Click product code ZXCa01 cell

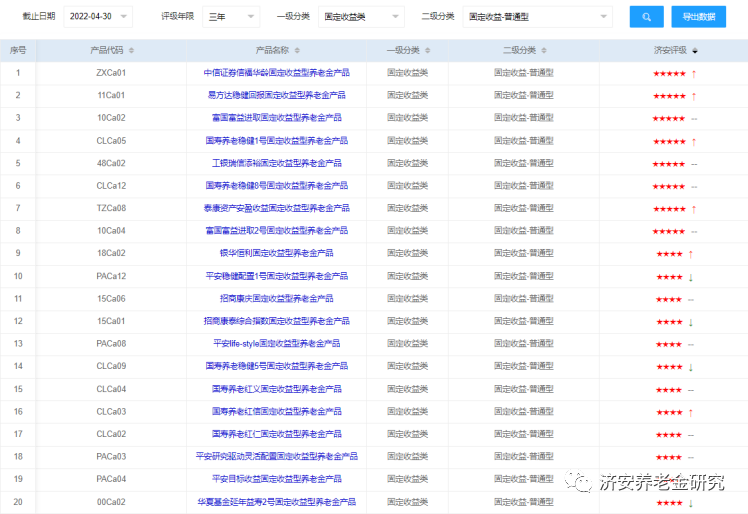coord(111,73)
